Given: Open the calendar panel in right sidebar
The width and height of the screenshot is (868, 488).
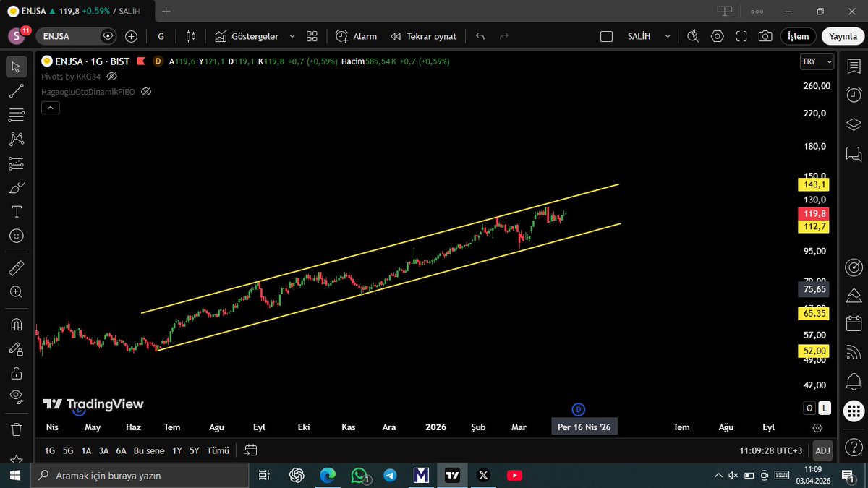Looking at the screenshot, I should tap(854, 324).
